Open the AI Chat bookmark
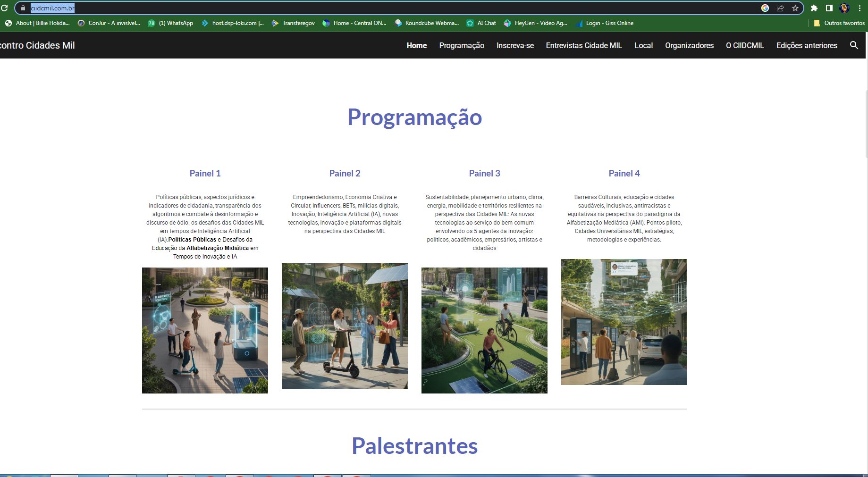The width and height of the screenshot is (868, 477). (x=481, y=23)
